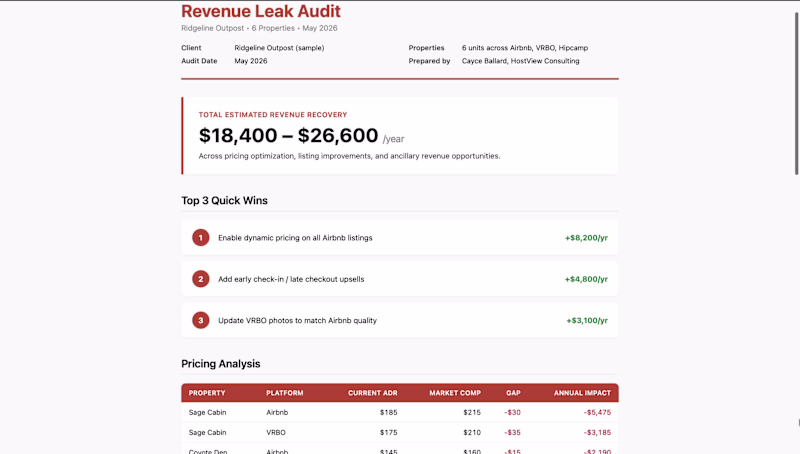Click the '-$5,475' annual impact cell
The image size is (800, 454).
click(597, 412)
